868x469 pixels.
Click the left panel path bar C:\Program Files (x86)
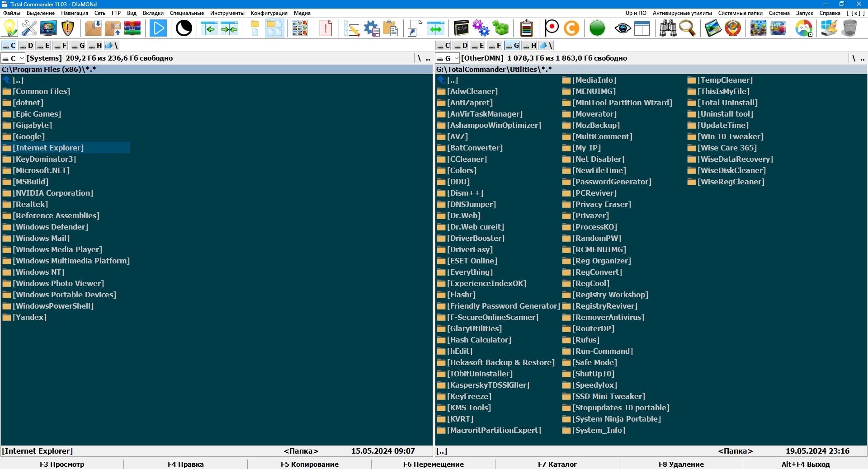tap(217, 70)
